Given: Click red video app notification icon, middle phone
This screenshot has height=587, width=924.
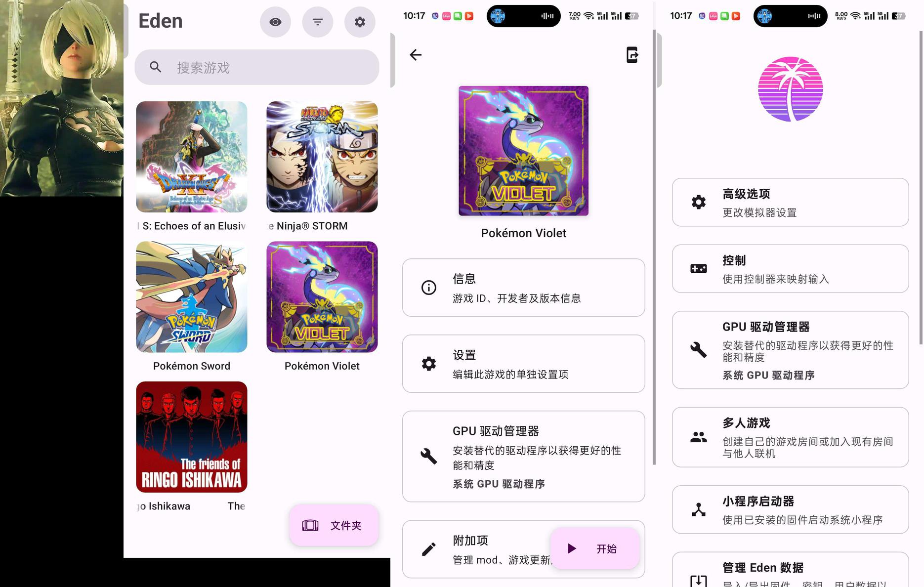Looking at the screenshot, I should [x=469, y=16].
